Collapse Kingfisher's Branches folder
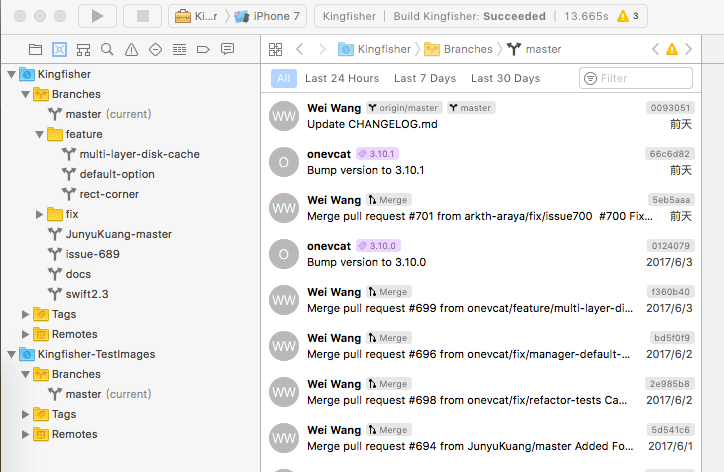This screenshot has height=472, width=724. pyautogui.click(x=26, y=94)
